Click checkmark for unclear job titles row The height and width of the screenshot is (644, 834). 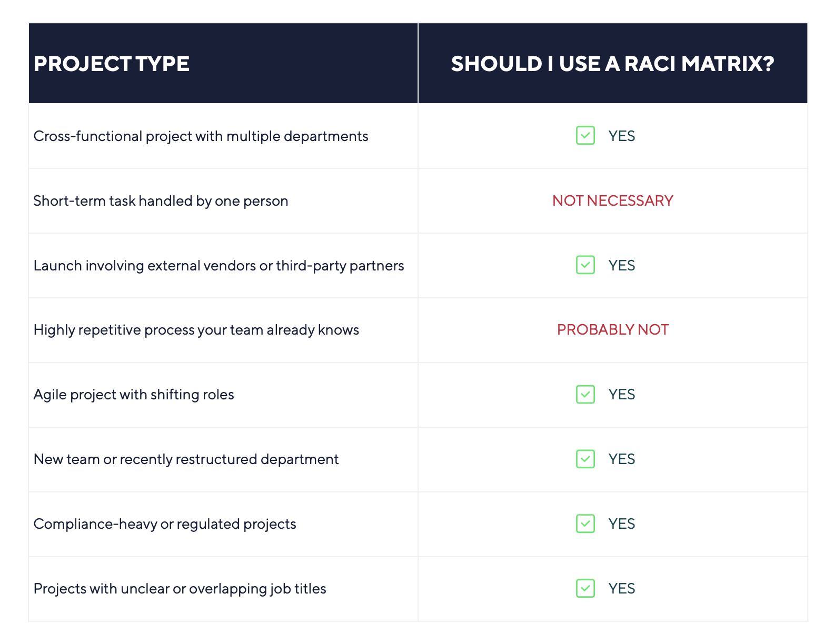[x=585, y=589]
